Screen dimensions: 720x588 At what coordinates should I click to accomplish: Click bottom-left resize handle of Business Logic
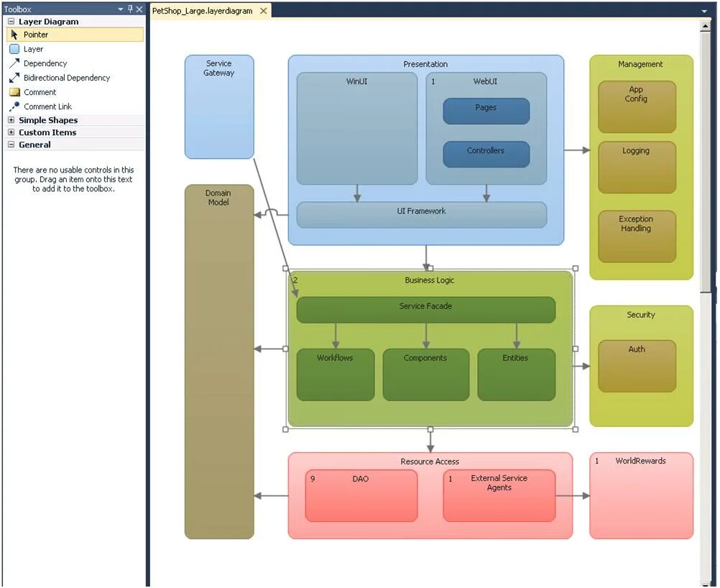(x=285, y=429)
